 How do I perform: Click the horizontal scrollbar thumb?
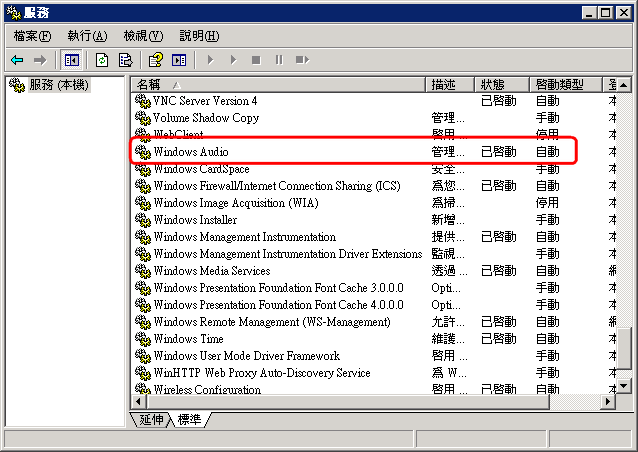(x=348, y=401)
